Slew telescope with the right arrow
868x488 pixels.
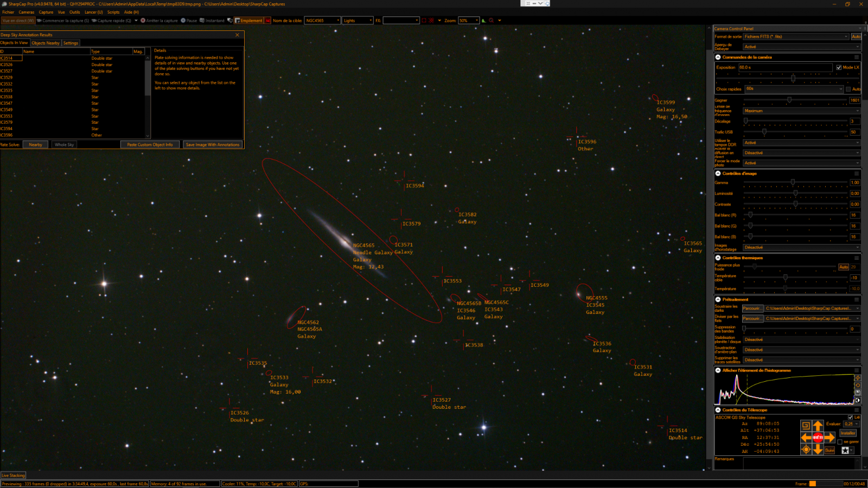[x=829, y=438]
